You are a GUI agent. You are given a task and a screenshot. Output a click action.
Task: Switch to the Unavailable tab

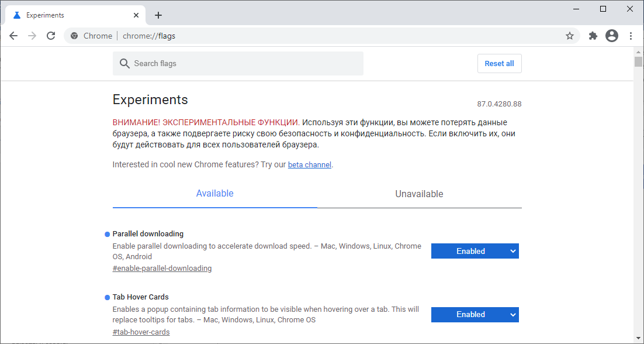[419, 194]
